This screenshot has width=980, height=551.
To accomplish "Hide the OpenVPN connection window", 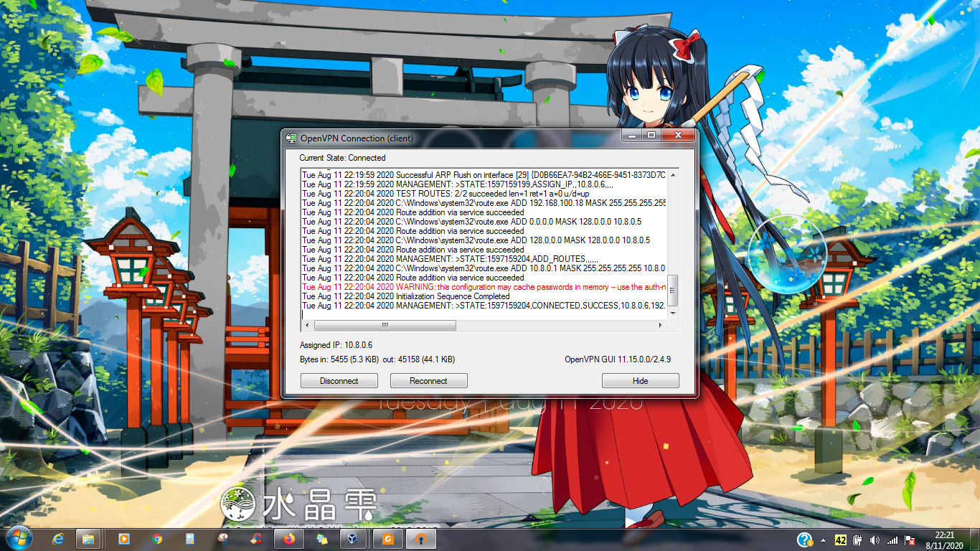I will coord(640,381).
